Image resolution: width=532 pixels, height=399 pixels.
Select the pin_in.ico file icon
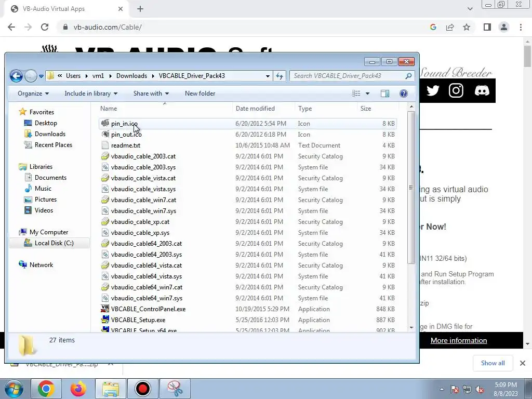(105, 123)
